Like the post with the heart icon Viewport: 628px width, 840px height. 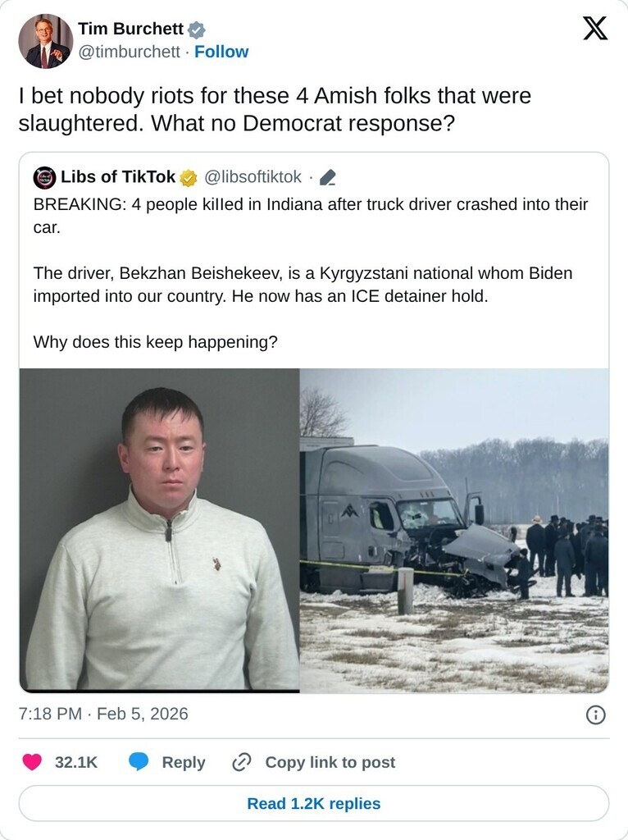click(32, 762)
